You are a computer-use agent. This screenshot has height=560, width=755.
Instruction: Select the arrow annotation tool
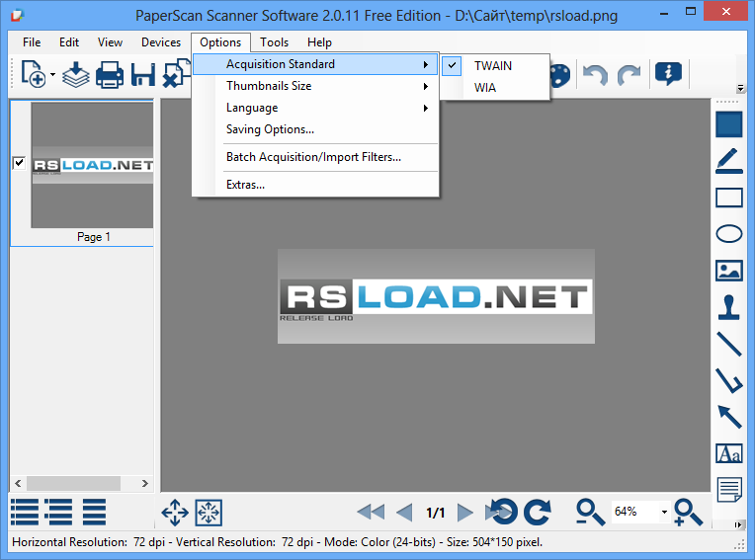tap(729, 417)
